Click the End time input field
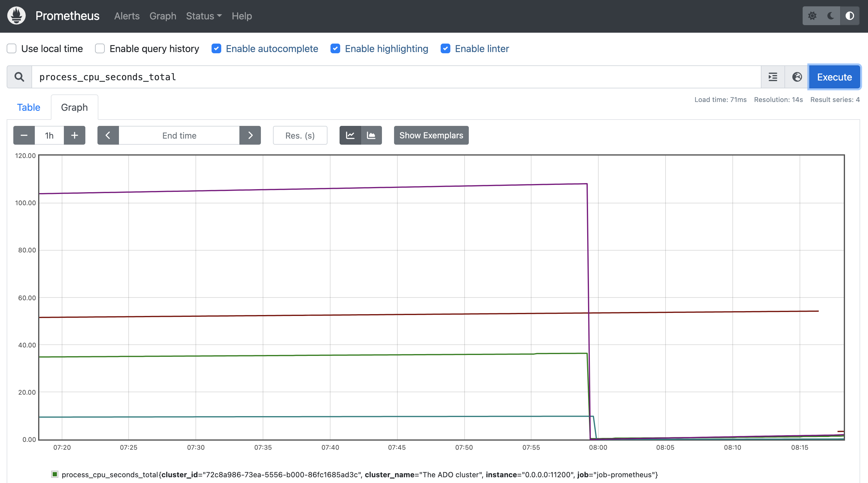 pos(179,135)
